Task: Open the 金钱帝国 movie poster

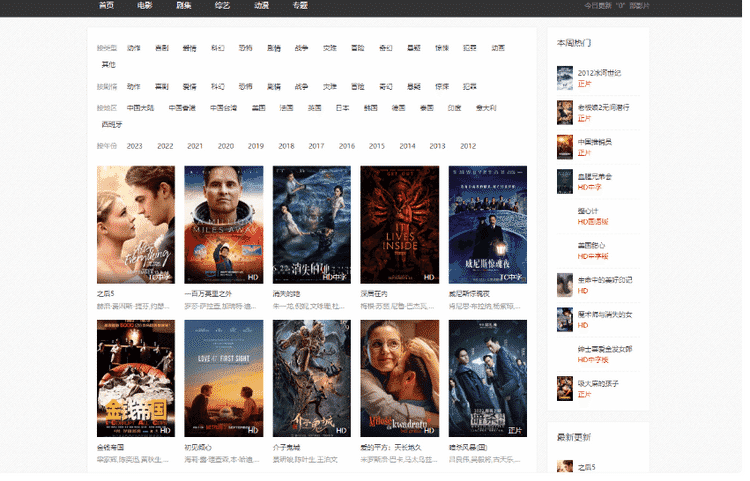Action: pos(135,378)
